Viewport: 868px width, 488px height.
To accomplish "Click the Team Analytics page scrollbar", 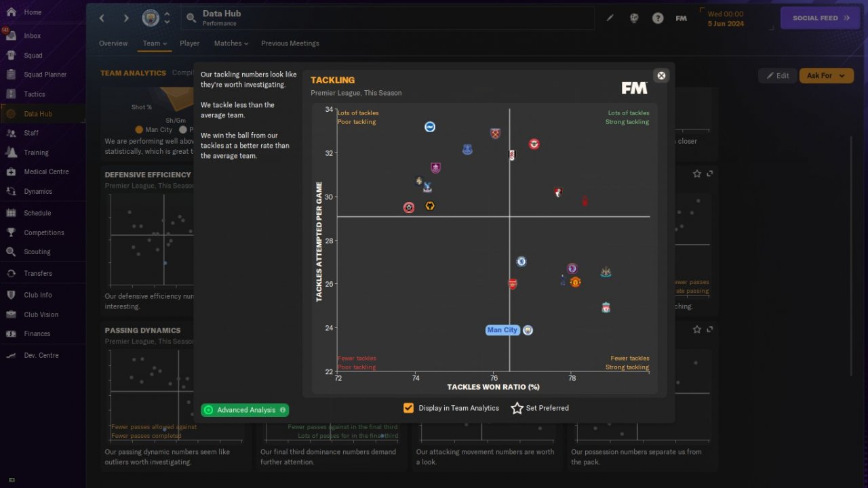I will click(x=851, y=257).
